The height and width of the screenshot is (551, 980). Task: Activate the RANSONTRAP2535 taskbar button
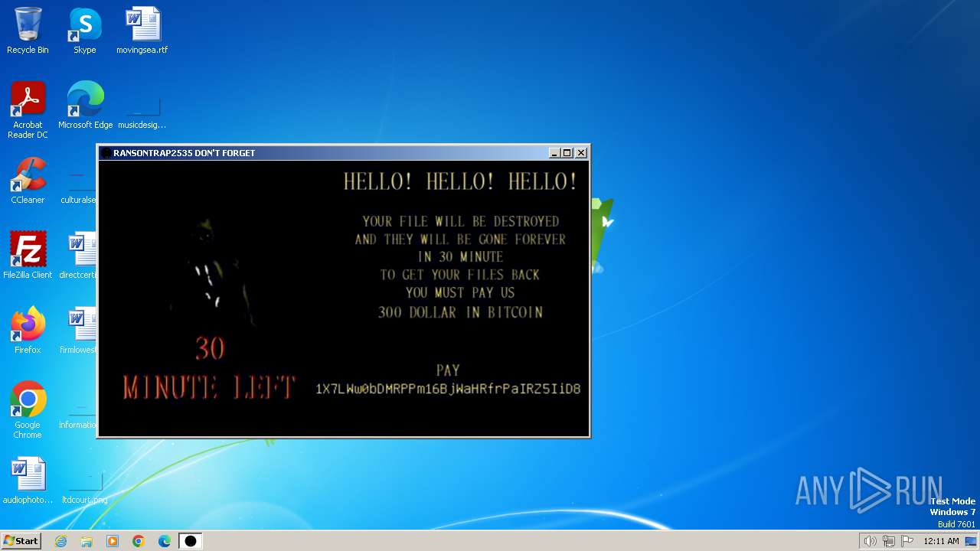point(191,541)
